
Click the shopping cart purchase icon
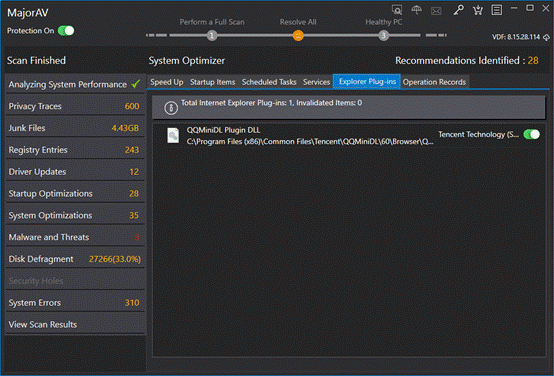(478, 10)
